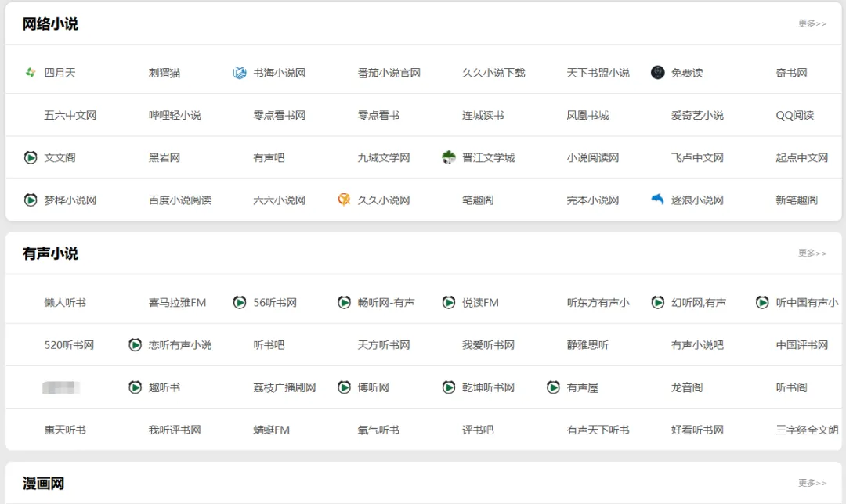Image resolution: width=846 pixels, height=504 pixels.
Task: Click the 免费读 round icon
Action: pos(658,72)
